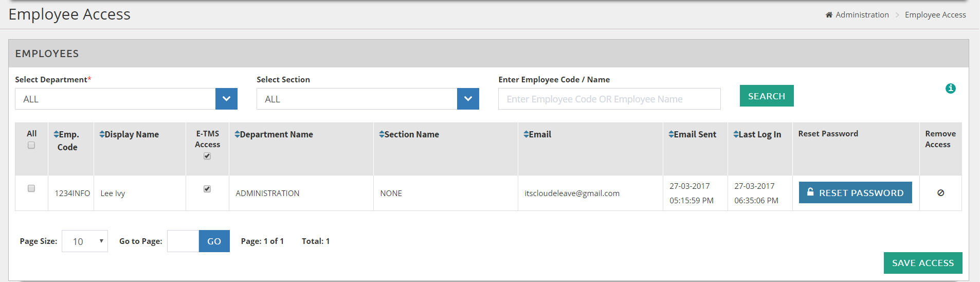
Task: Select the row checkbox for 1234INFO
Action: [x=31, y=188]
